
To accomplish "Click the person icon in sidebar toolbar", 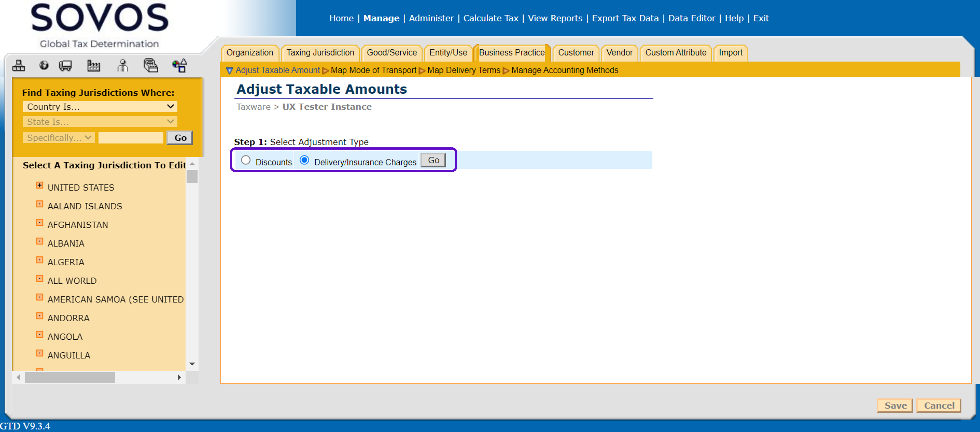I will click(x=122, y=66).
